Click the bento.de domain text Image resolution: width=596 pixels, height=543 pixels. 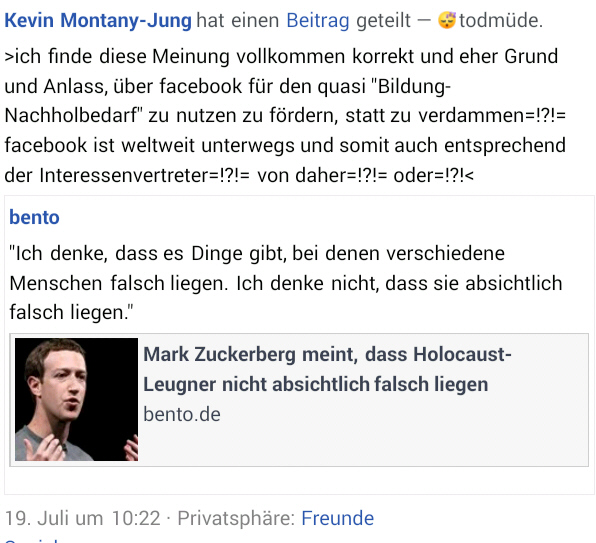(x=182, y=414)
